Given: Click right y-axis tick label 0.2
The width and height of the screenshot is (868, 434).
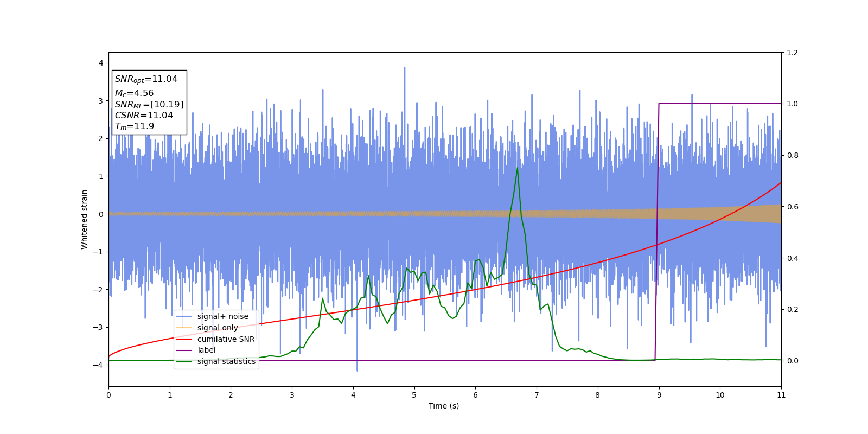Looking at the screenshot, I should tap(792, 309).
